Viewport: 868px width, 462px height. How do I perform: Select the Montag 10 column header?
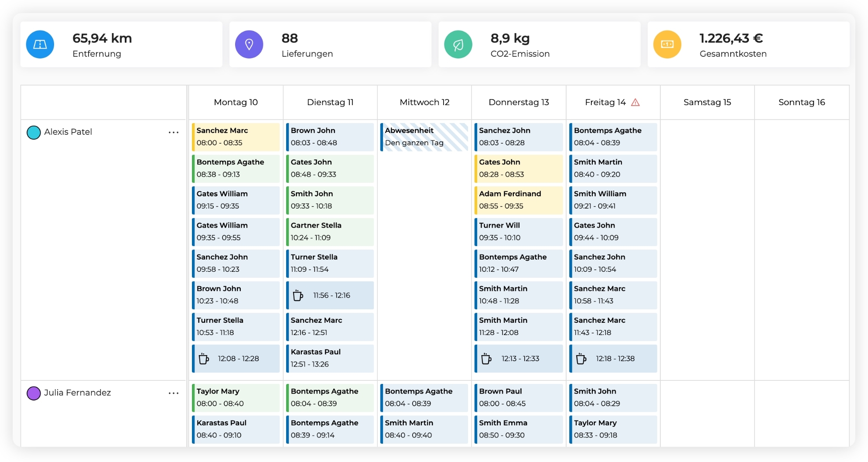(236, 103)
